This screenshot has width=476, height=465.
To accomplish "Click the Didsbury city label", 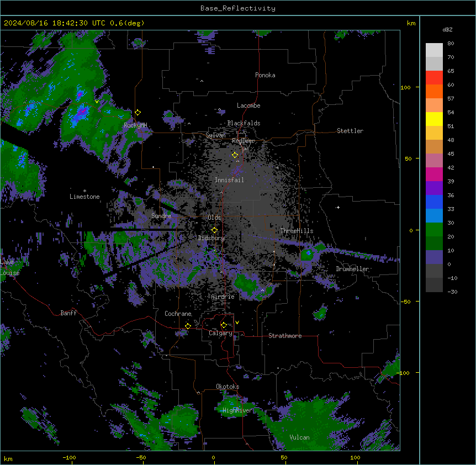I will coord(211,238).
